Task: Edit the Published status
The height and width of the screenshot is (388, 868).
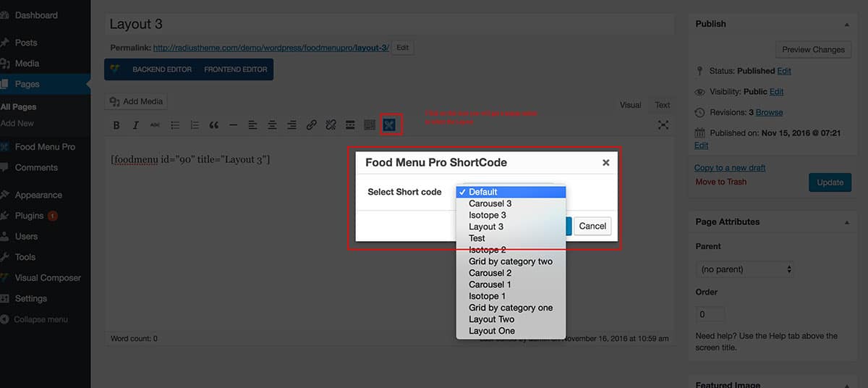Action: click(x=784, y=72)
